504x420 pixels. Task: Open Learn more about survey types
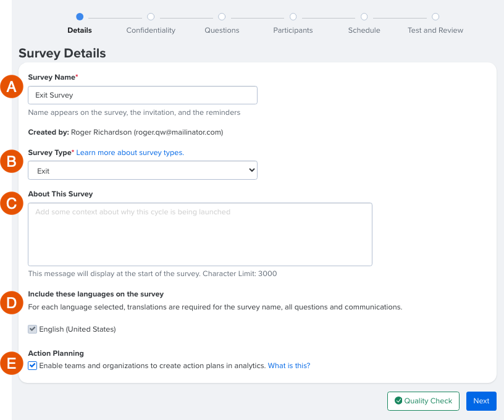pyautogui.click(x=130, y=152)
